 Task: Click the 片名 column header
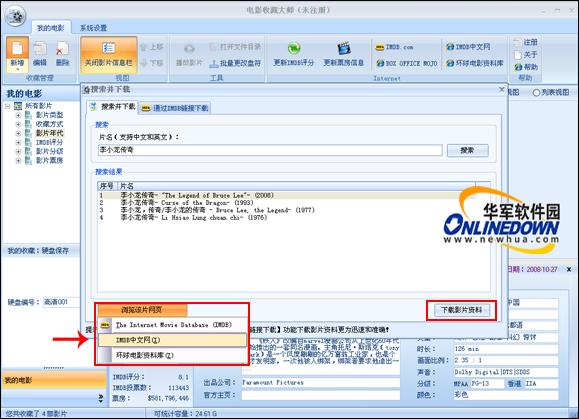click(x=297, y=186)
